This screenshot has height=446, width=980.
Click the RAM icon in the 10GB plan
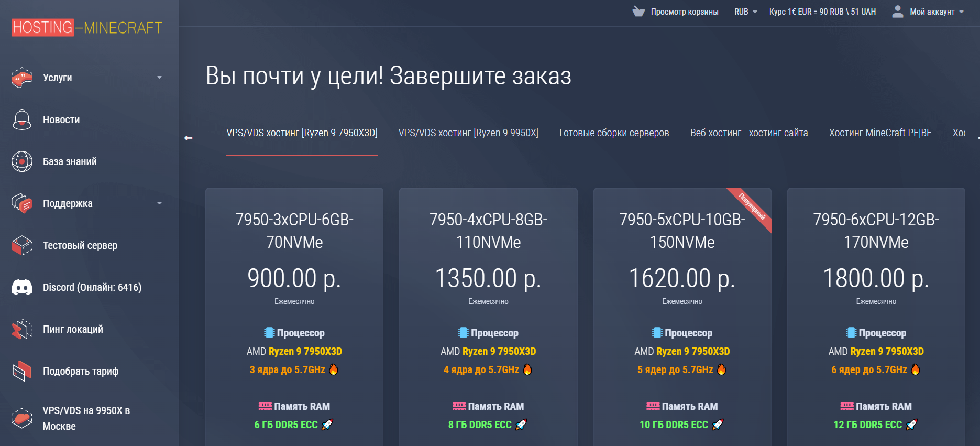pos(653,406)
